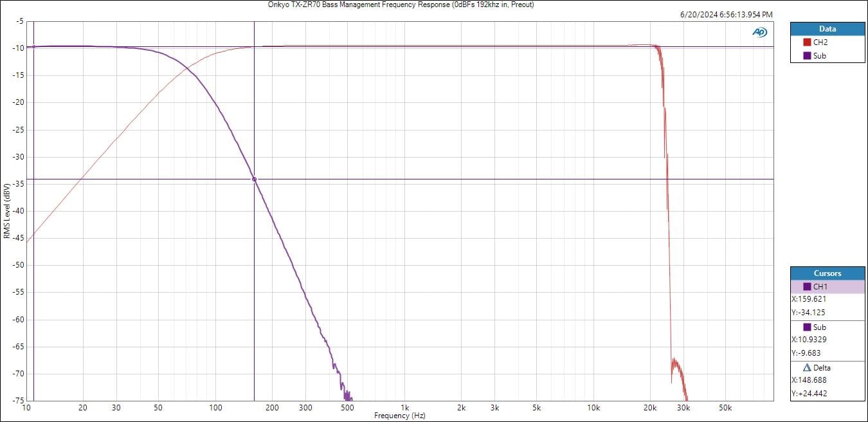Click the Frequency (Hz) axis label

point(399,416)
